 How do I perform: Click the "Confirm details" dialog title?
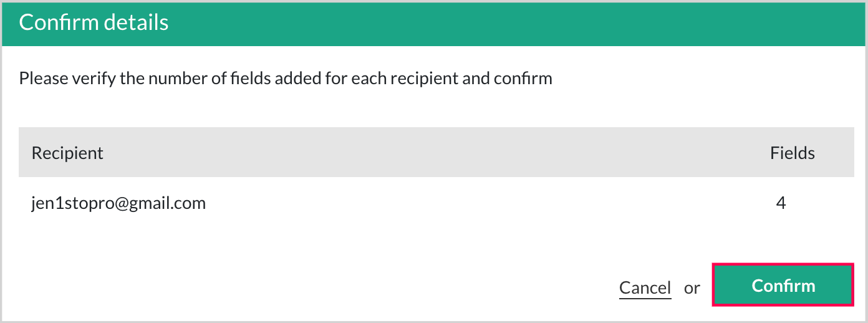94,22
